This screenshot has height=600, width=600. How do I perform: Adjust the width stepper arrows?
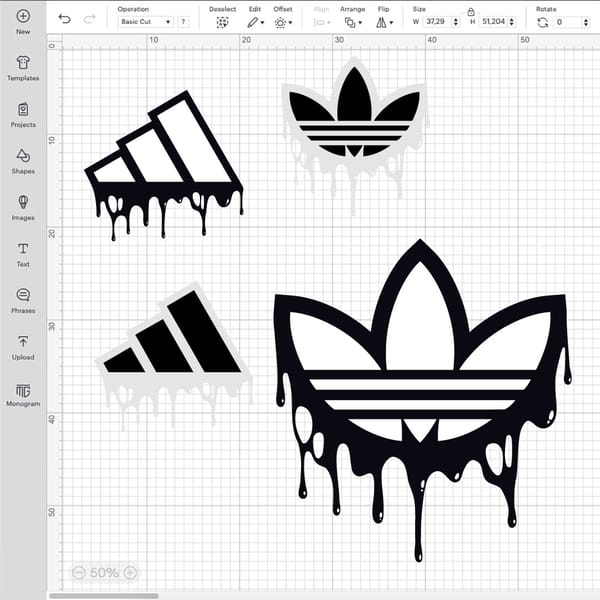click(455, 22)
